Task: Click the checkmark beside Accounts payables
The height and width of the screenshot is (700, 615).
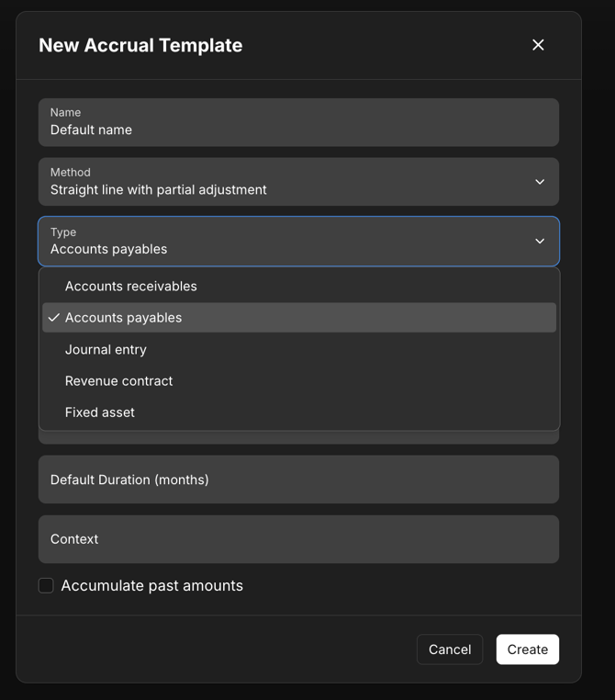Action: 54,318
